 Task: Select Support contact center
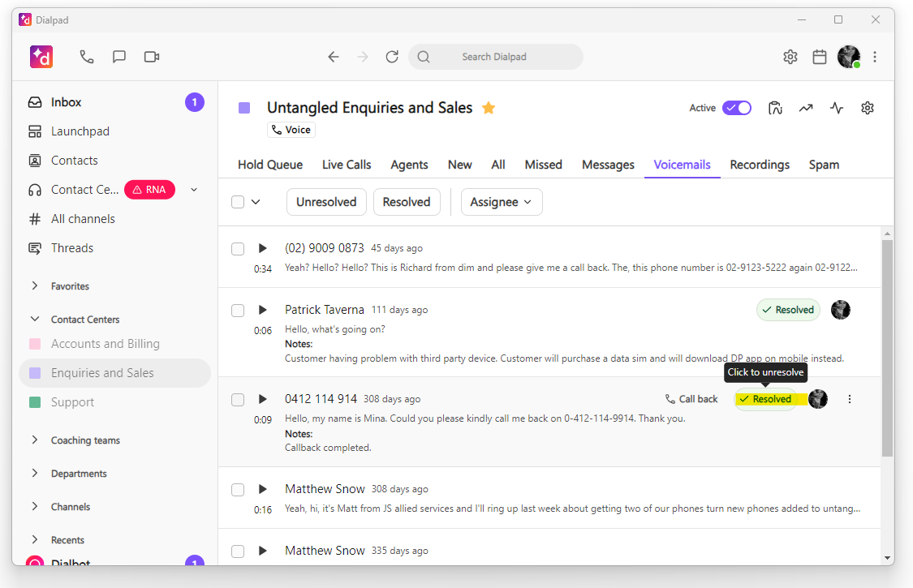click(x=114, y=401)
